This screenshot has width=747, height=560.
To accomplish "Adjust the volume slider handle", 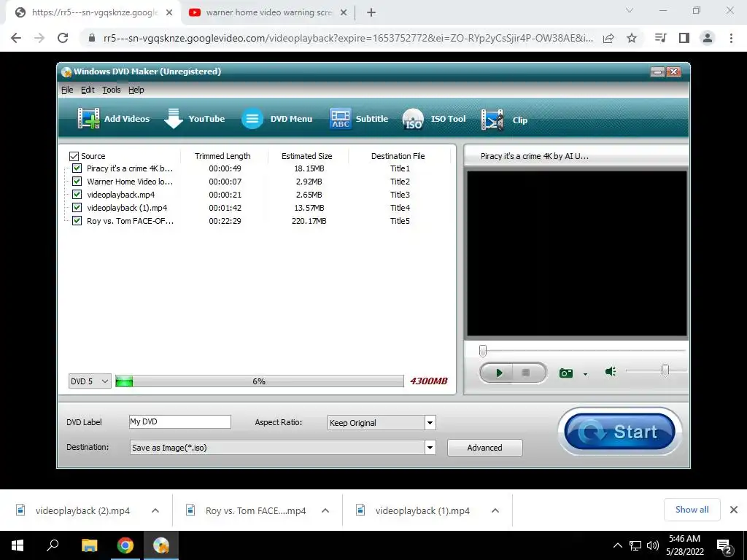I will click(665, 370).
